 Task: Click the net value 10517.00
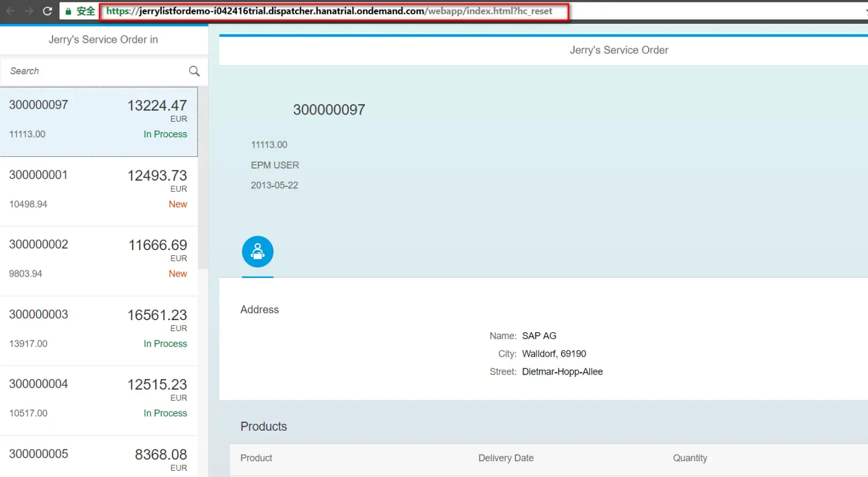(28, 413)
